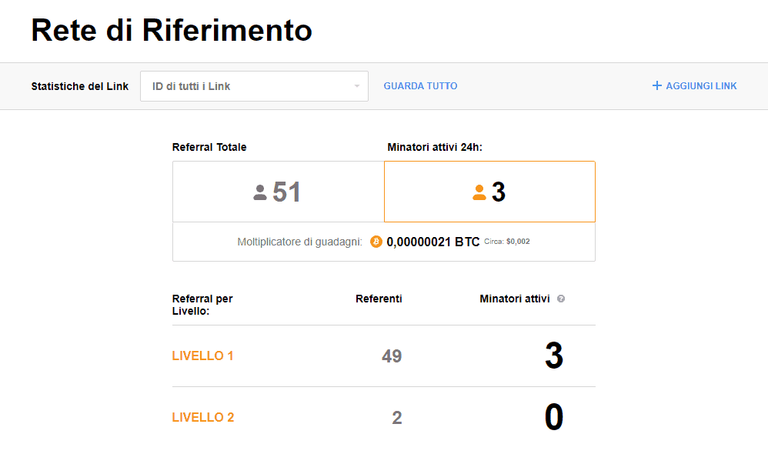Click the 'Moltiplicatore di guadagni:' label
The width and height of the screenshot is (768, 474).
click(300, 242)
